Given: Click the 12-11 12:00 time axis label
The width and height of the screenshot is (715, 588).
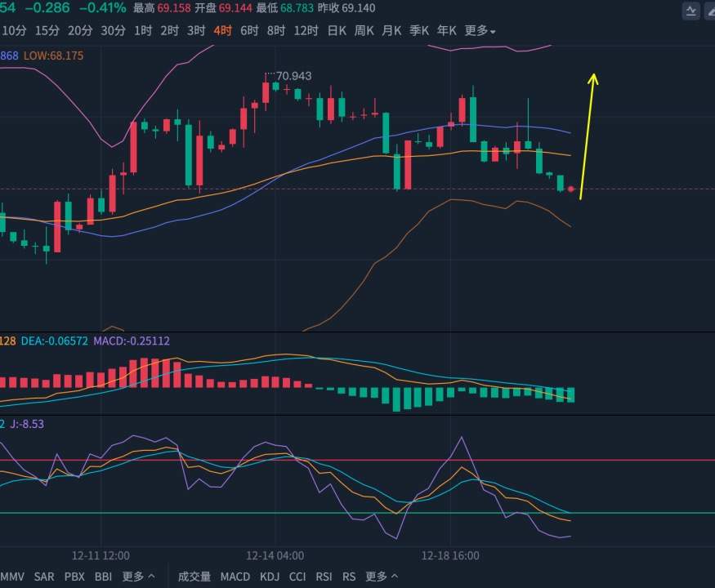Looking at the screenshot, I should pos(101,555).
